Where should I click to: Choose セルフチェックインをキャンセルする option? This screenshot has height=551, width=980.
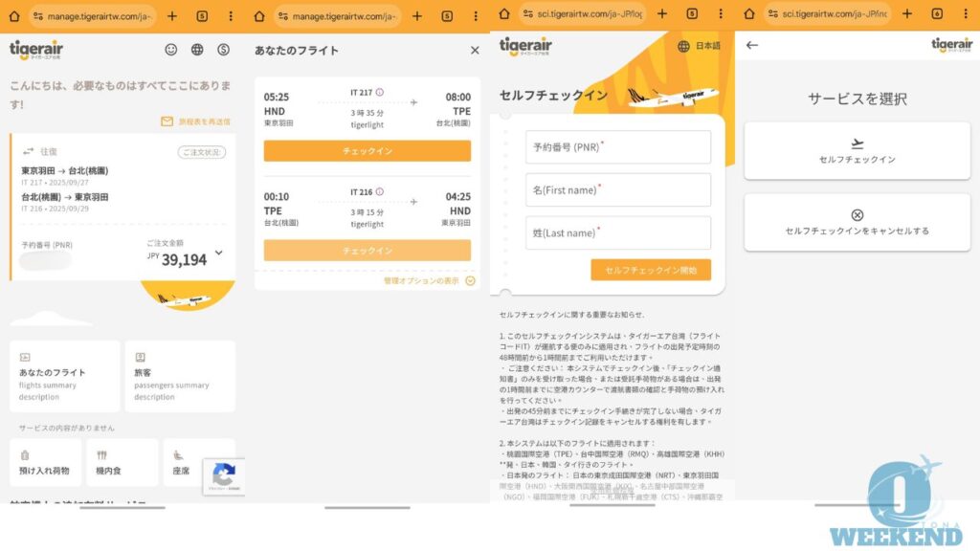coord(857,223)
